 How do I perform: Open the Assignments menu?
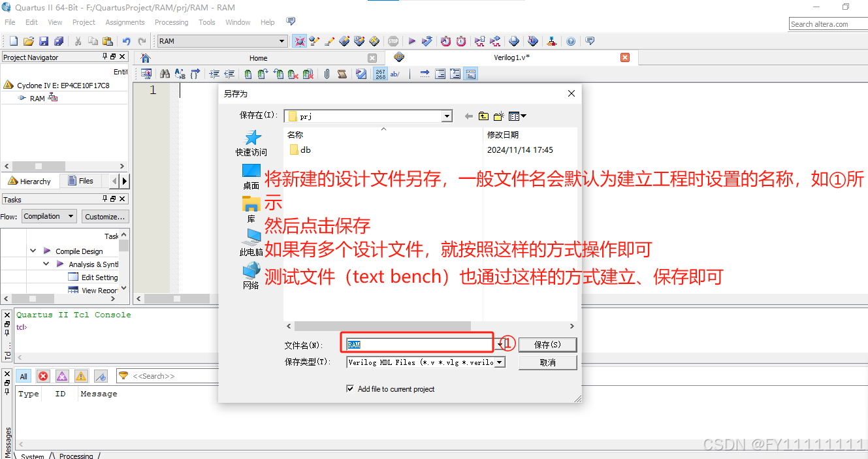pyautogui.click(x=125, y=22)
